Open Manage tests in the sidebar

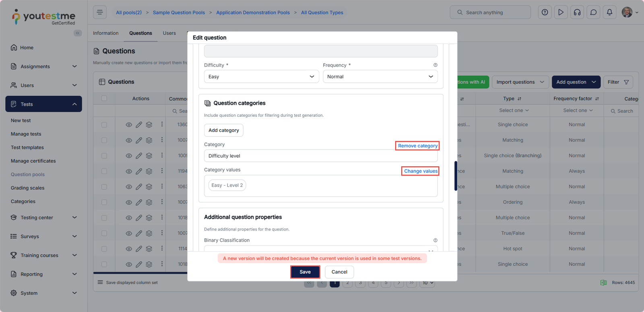[26, 134]
